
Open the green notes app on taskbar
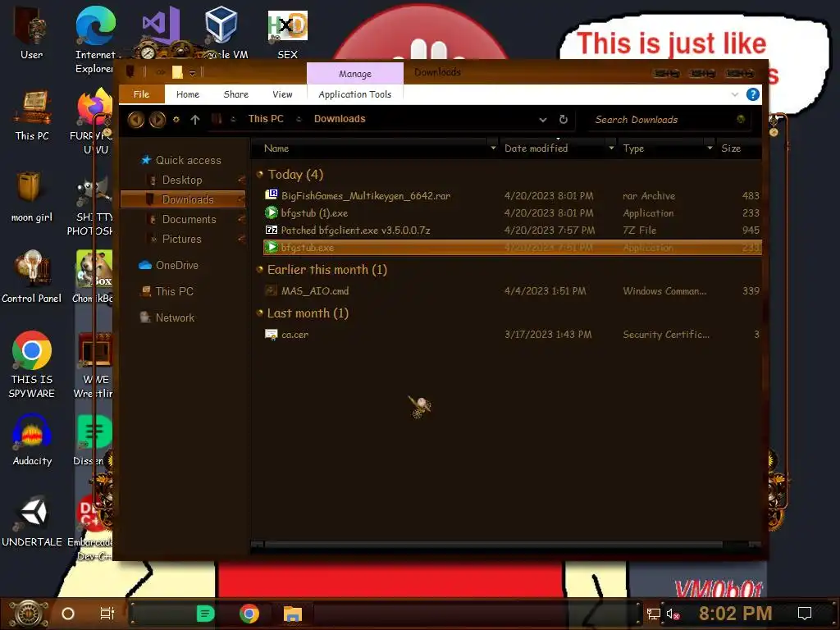click(205, 614)
